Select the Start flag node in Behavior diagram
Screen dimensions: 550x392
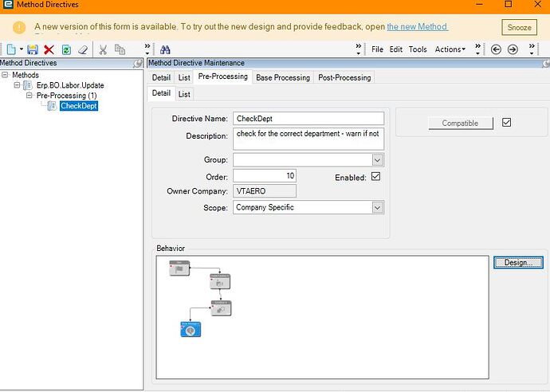tap(179, 269)
